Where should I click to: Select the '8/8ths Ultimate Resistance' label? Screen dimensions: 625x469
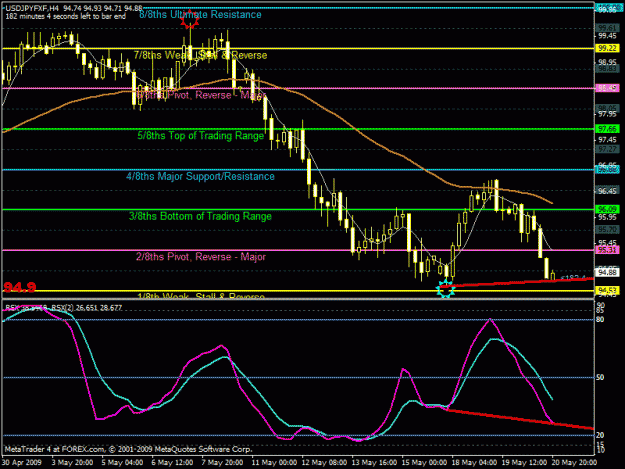200,15
